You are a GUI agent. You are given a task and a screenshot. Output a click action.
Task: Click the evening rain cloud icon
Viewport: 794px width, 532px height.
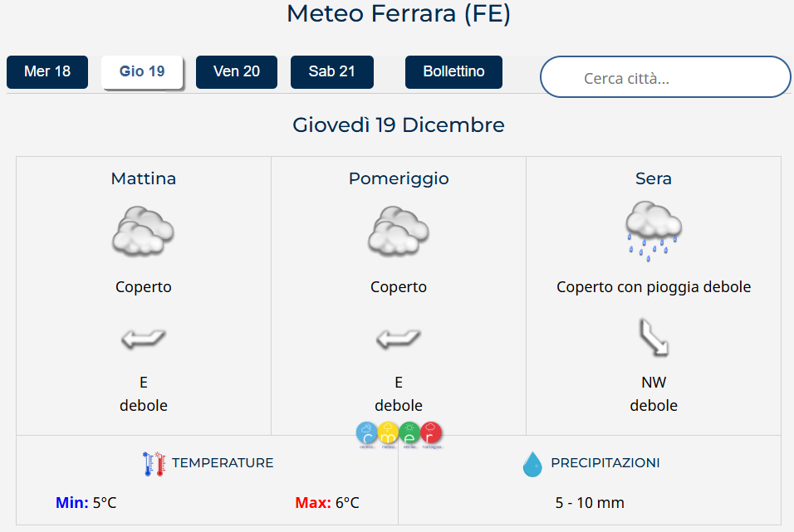point(654,232)
